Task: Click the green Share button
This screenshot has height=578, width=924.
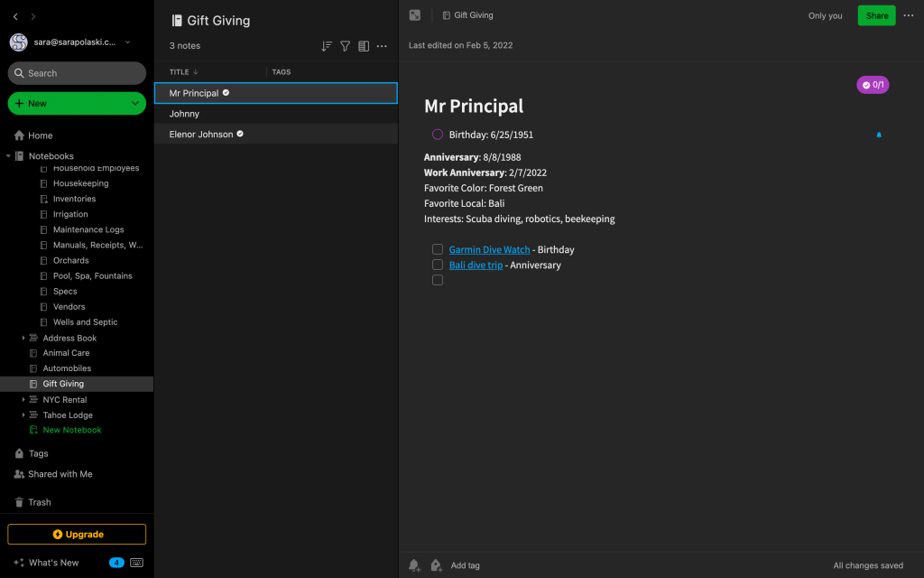Action: pos(876,15)
